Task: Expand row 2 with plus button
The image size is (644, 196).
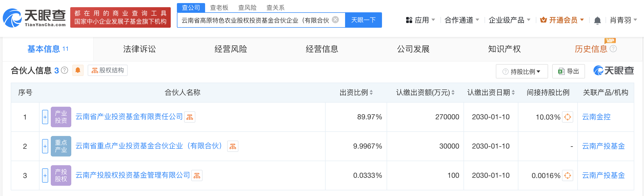Action: click(x=45, y=146)
